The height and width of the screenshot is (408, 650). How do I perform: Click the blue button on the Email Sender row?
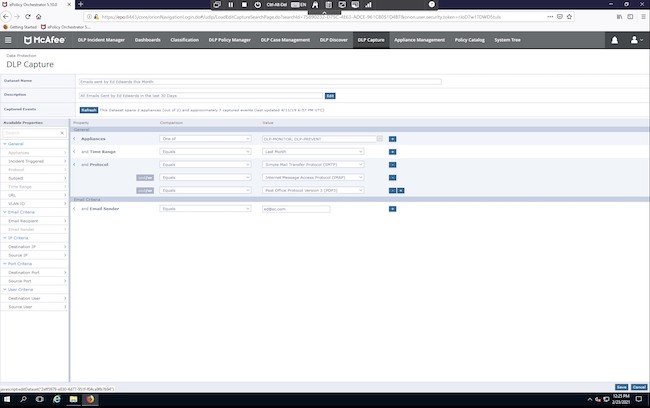point(393,209)
